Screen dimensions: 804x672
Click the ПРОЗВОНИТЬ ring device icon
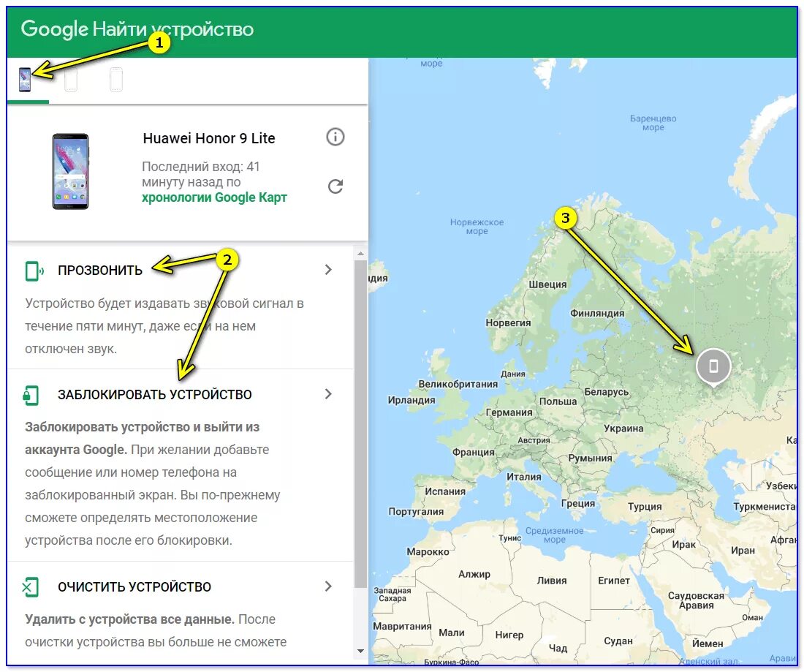pyautogui.click(x=34, y=271)
